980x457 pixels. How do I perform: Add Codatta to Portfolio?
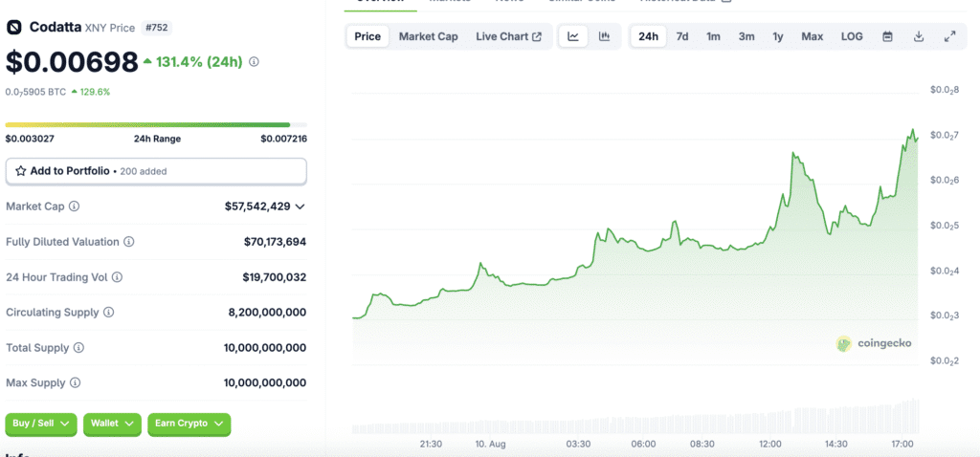(156, 171)
